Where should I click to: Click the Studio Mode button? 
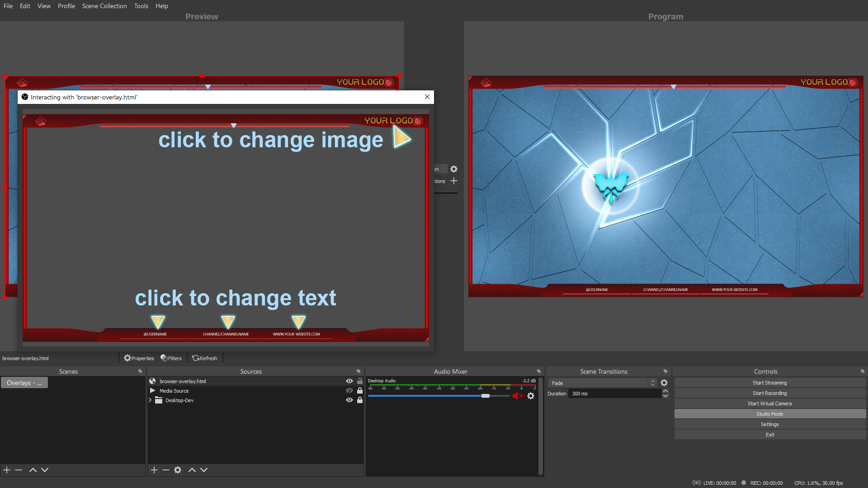pos(769,414)
